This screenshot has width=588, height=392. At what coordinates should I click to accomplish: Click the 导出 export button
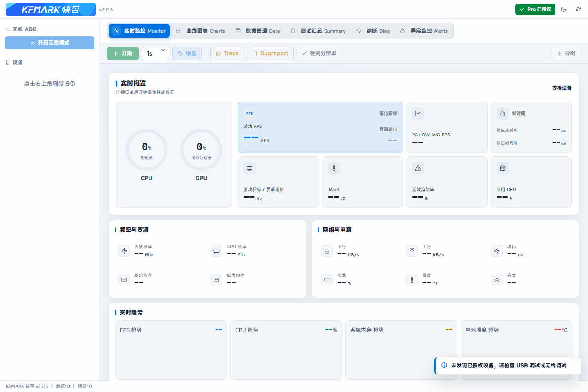566,53
